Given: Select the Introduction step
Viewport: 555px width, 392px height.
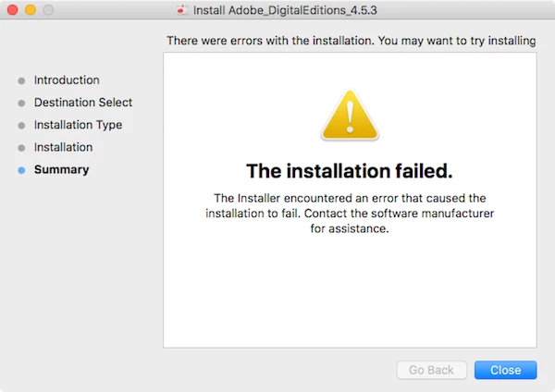Looking at the screenshot, I should [x=67, y=80].
